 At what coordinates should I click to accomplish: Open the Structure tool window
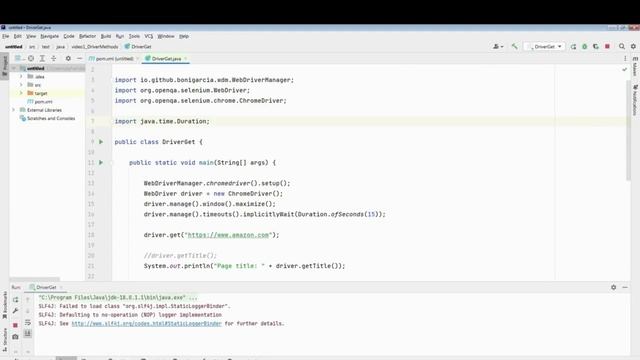4,340
